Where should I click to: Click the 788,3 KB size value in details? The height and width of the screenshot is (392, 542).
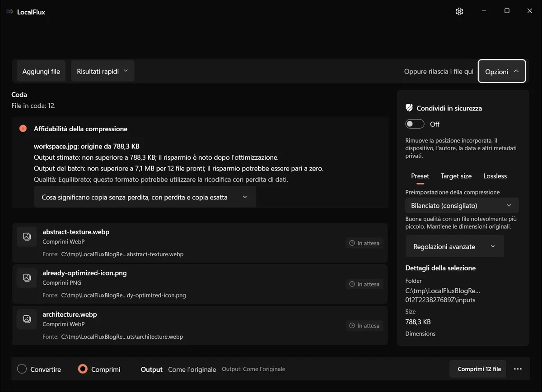(x=418, y=322)
